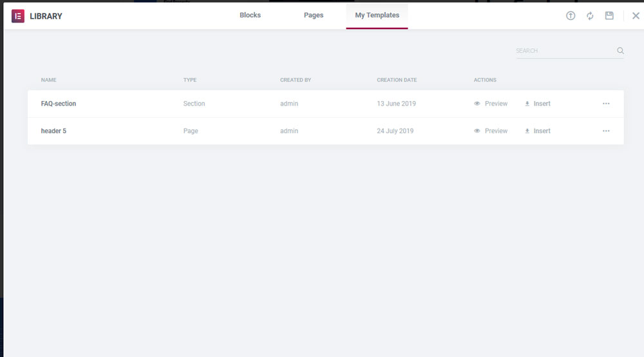Insert the header 5 template
Image resolution: width=644 pixels, height=357 pixels.
click(x=542, y=131)
